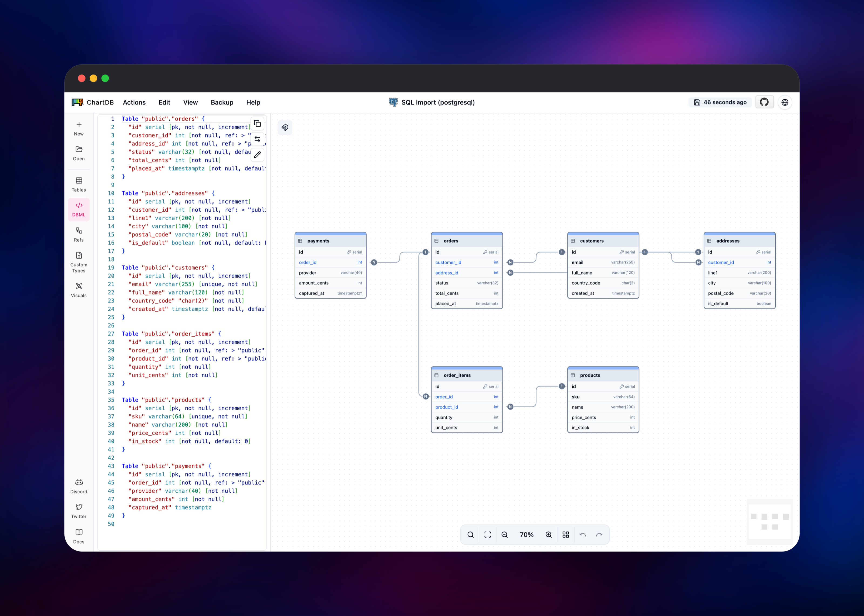Viewport: 864px width, 616px height.
Task: Copy the DBML code with copy icon
Action: tap(257, 124)
